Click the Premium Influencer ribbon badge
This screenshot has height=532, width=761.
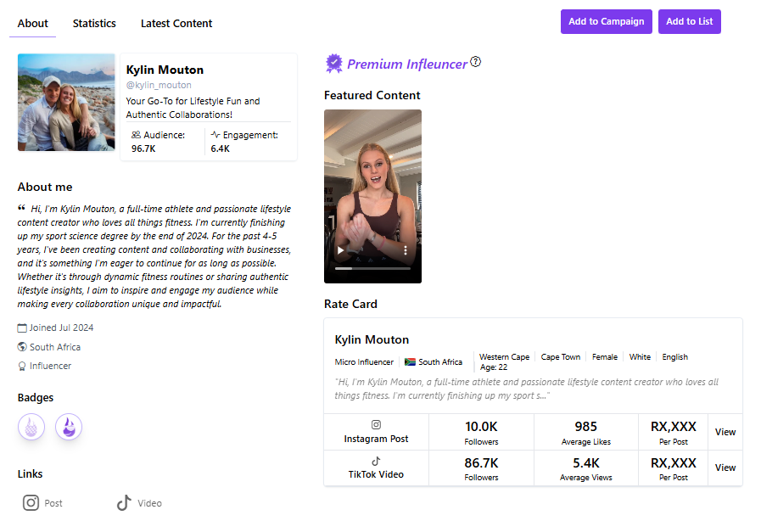pyautogui.click(x=333, y=64)
